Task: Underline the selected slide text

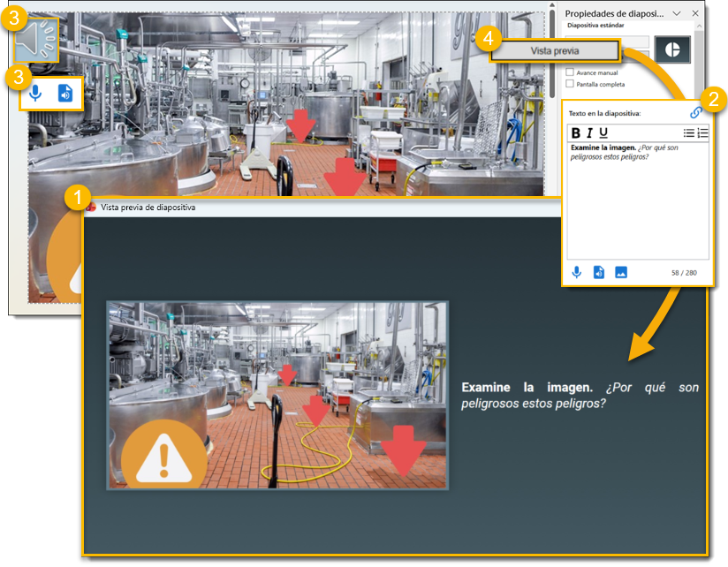Action: pyautogui.click(x=603, y=132)
